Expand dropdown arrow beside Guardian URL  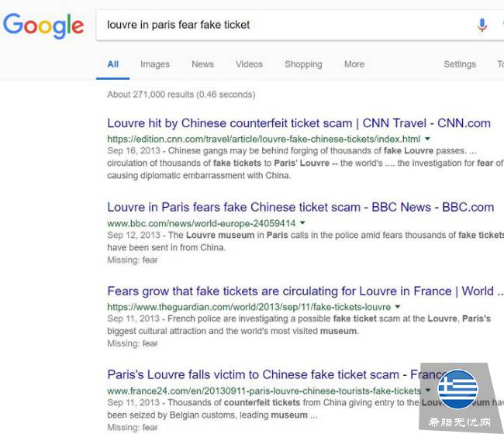click(x=398, y=307)
